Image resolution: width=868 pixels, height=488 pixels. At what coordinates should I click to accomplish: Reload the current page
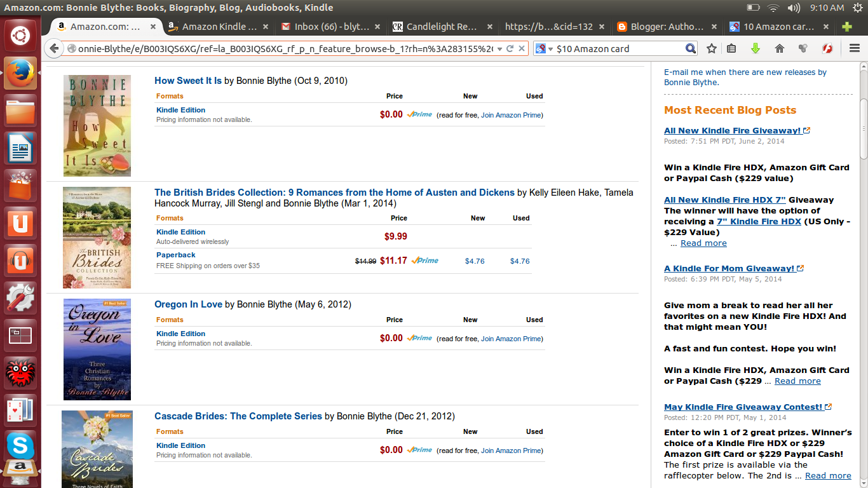(510, 49)
